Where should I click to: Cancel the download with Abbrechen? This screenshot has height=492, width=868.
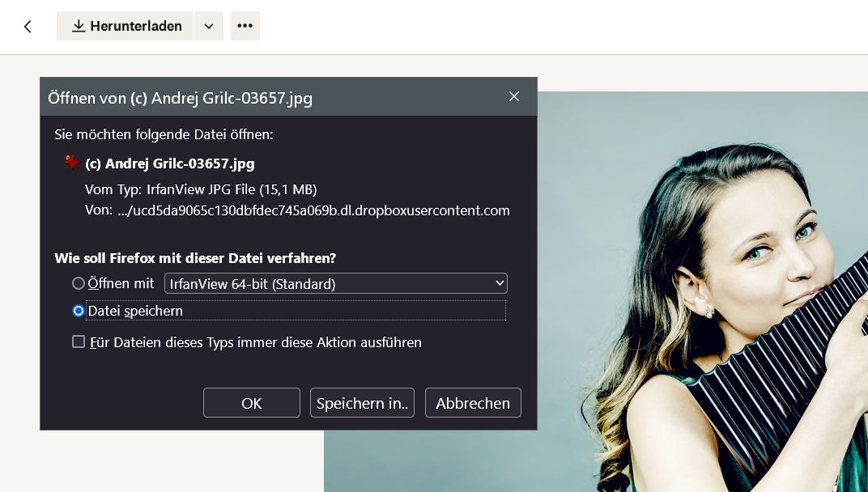(473, 403)
